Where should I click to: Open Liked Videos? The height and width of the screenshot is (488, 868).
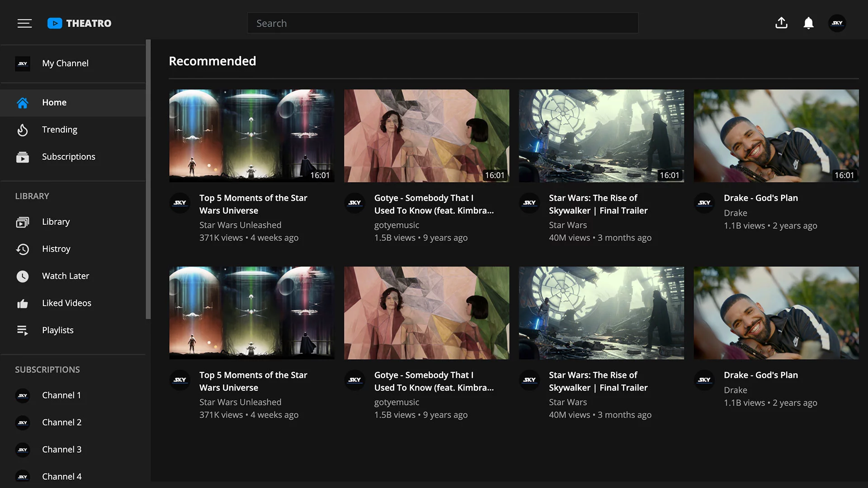click(73, 304)
